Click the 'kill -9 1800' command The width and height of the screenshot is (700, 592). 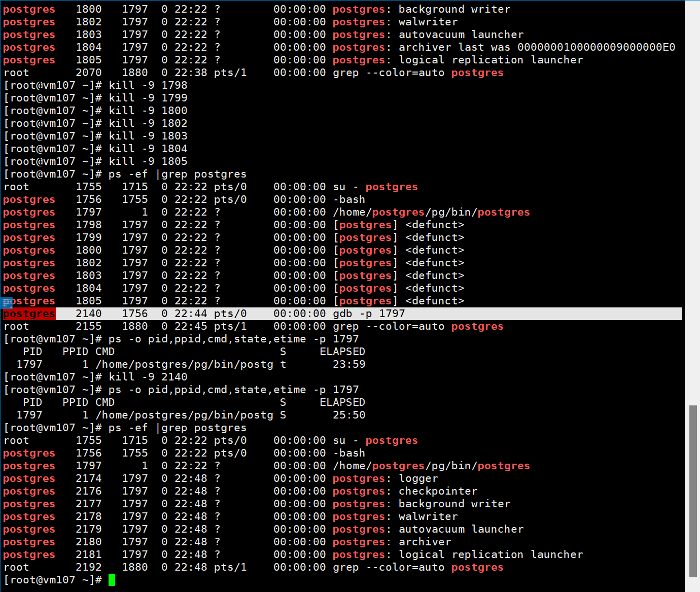point(148,111)
